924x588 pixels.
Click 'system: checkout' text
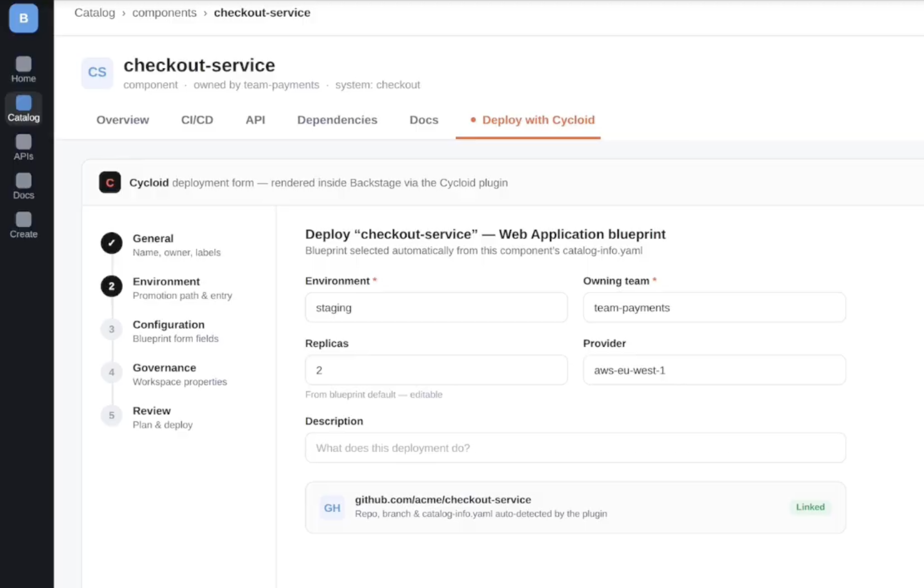click(x=378, y=85)
